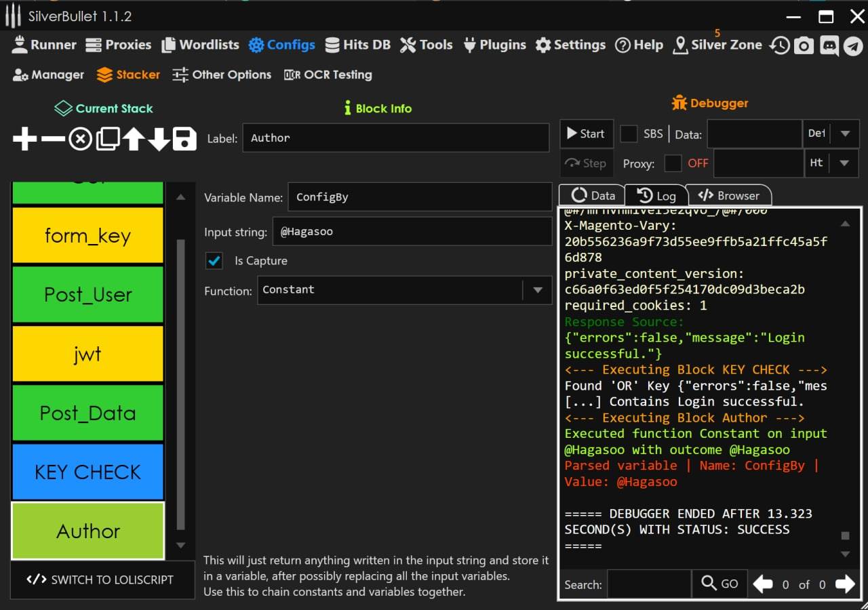Click the duplicate block icon
868x610 pixels.
[107, 139]
